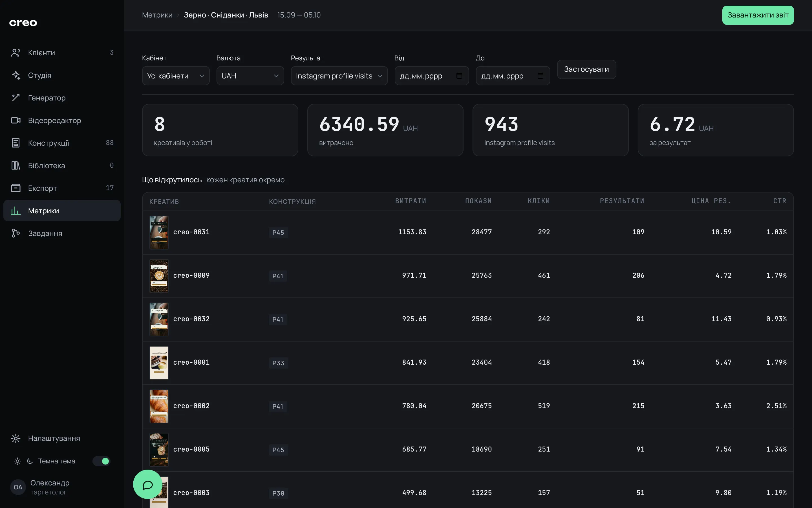The width and height of the screenshot is (812, 508).
Task: Click the creo-0005 name
Action: pyautogui.click(x=191, y=449)
